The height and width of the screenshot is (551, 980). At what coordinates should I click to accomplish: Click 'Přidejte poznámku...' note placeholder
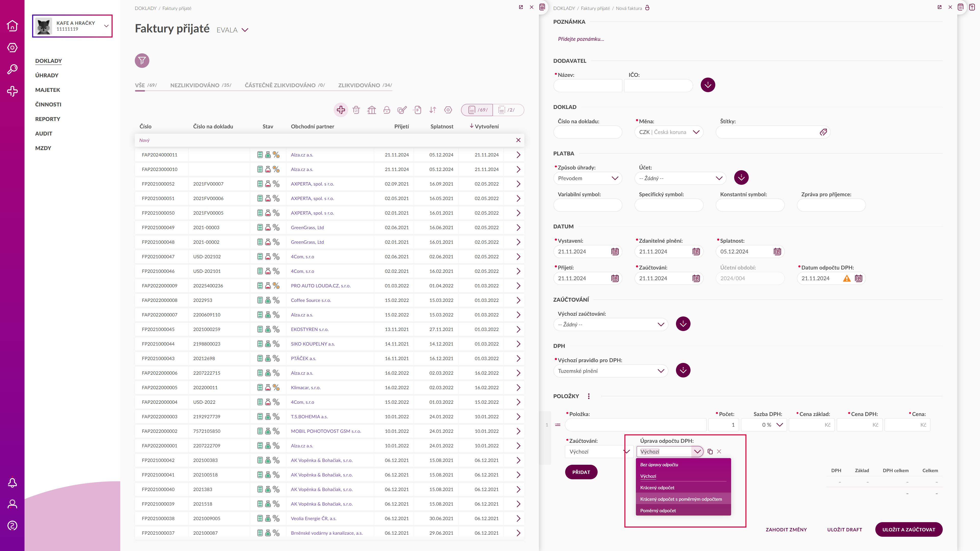[581, 39]
